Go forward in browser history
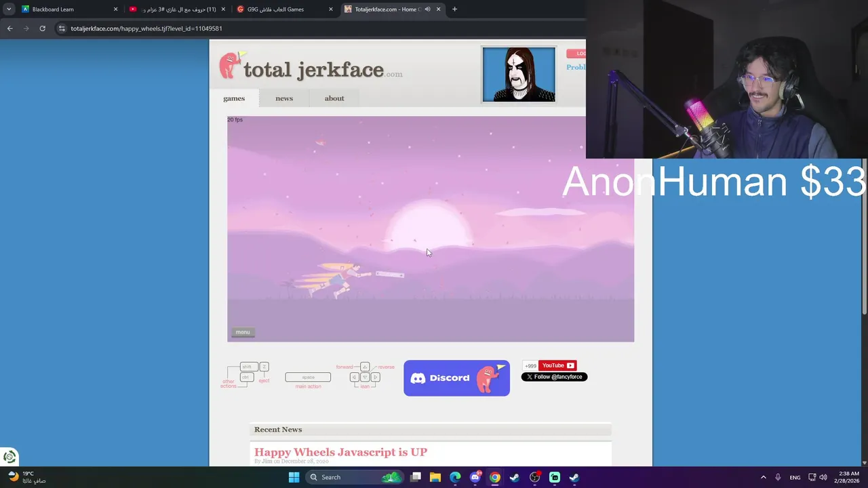868x488 pixels. click(x=26, y=28)
